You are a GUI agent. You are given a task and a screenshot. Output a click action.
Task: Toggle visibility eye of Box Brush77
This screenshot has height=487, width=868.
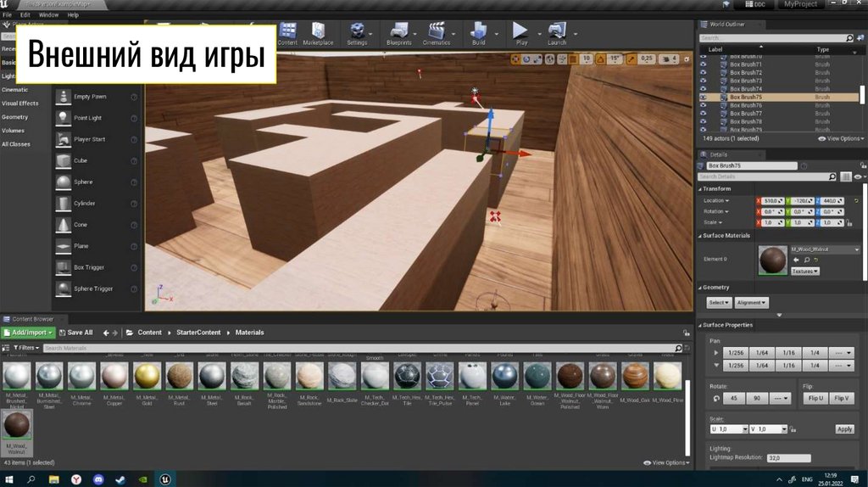(704, 113)
